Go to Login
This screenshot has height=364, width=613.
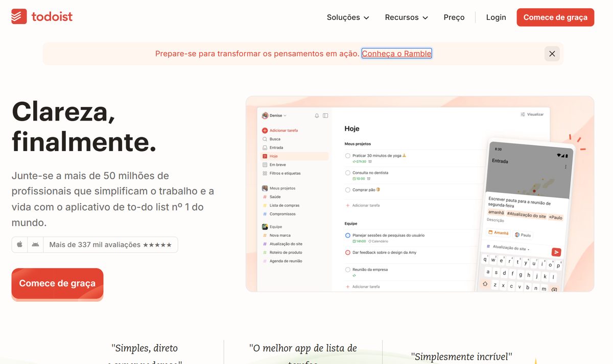pyautogui.click(x=496, y=17)
